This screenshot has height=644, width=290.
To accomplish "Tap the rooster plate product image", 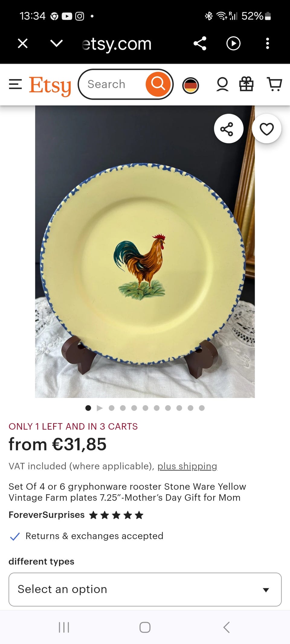I will 145,252.
